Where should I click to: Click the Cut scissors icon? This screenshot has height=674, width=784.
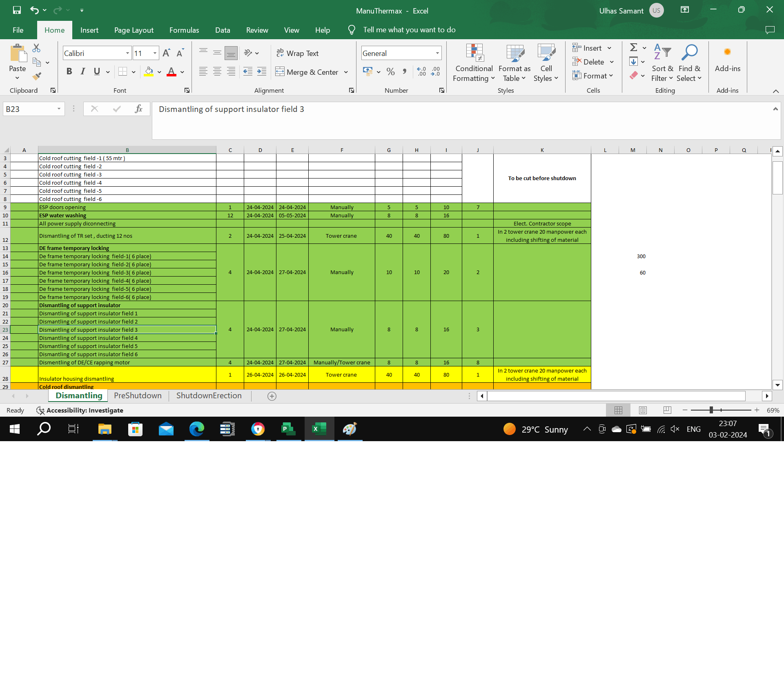point(36,48)
